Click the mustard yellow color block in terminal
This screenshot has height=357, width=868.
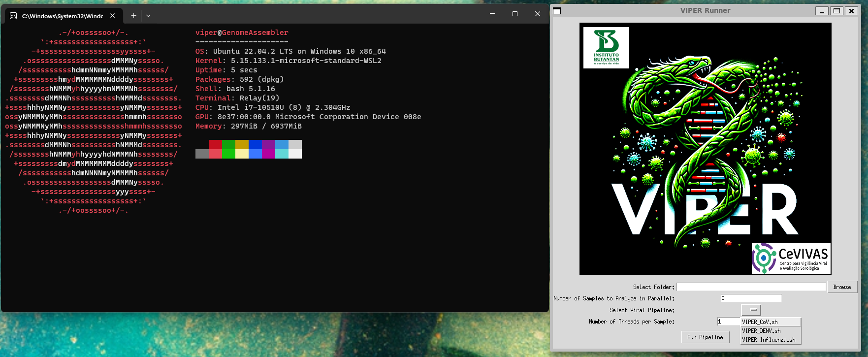pos(242,144)
